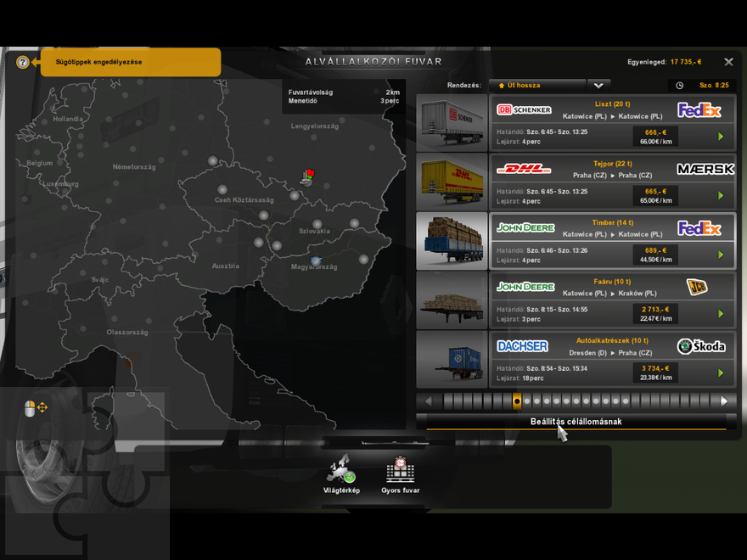
Task: Click the Katowice to Kraków route text
Action: [x=609, y=294]
